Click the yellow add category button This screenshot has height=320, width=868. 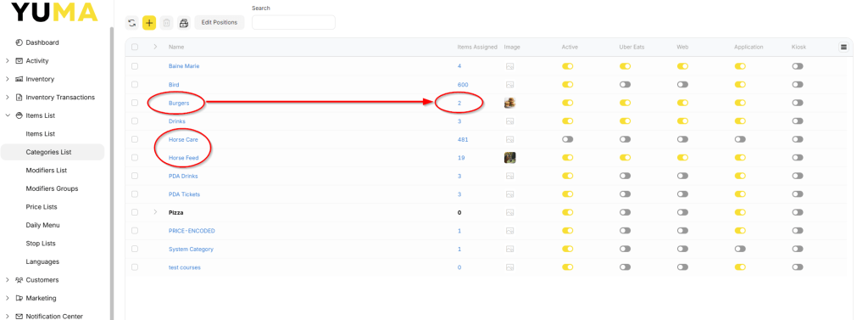(x=149, y=23)
